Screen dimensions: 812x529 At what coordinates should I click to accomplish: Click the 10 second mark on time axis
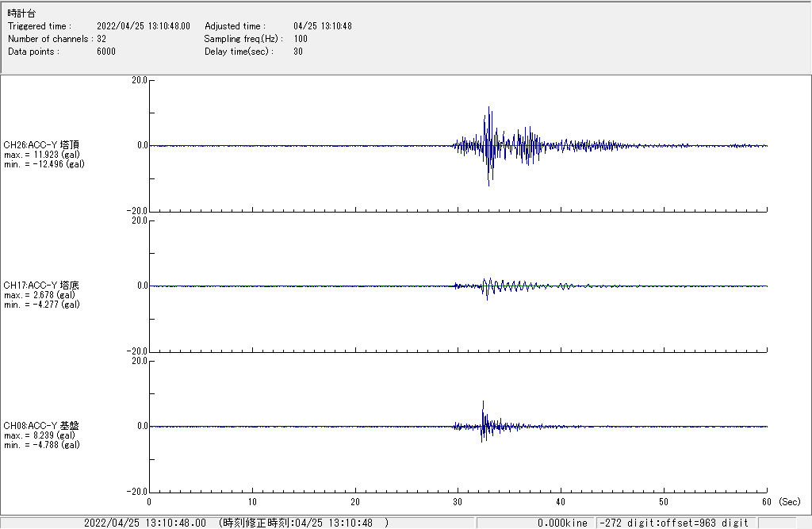(252, 502)
